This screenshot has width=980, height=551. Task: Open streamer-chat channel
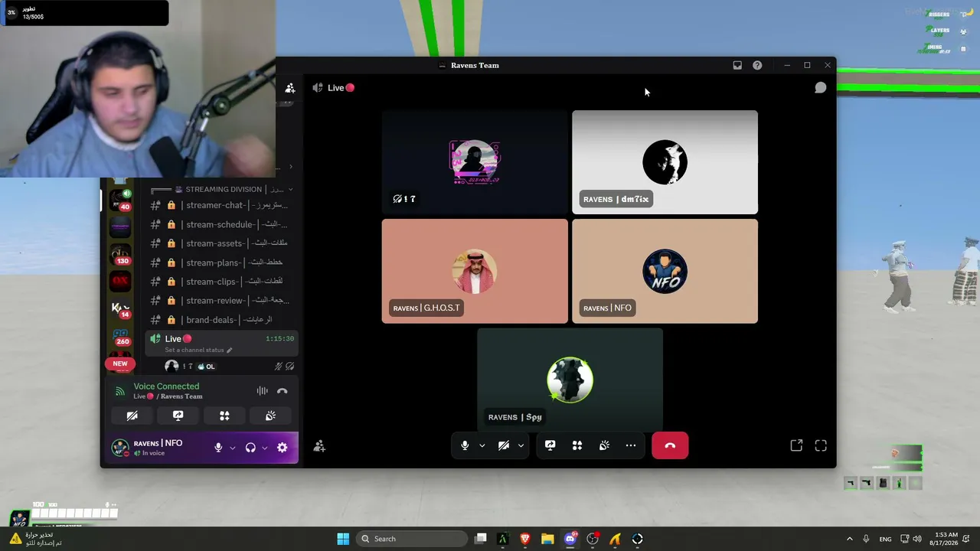pyautogui.click(x=220, y=205)
